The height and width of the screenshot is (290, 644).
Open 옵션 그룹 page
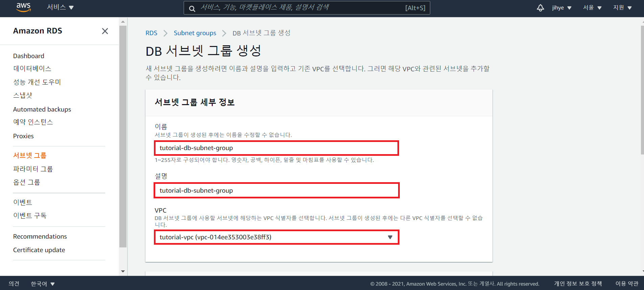[26, 182]
